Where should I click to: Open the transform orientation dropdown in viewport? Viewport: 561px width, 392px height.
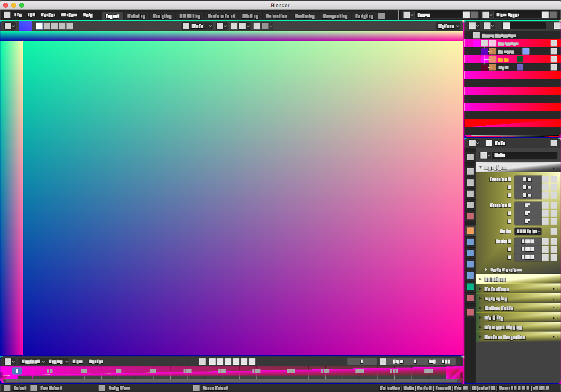198,26
